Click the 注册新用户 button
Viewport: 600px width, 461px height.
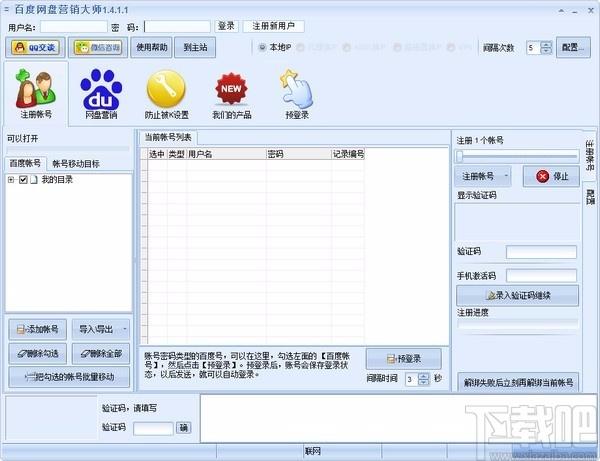coord(274,26)
